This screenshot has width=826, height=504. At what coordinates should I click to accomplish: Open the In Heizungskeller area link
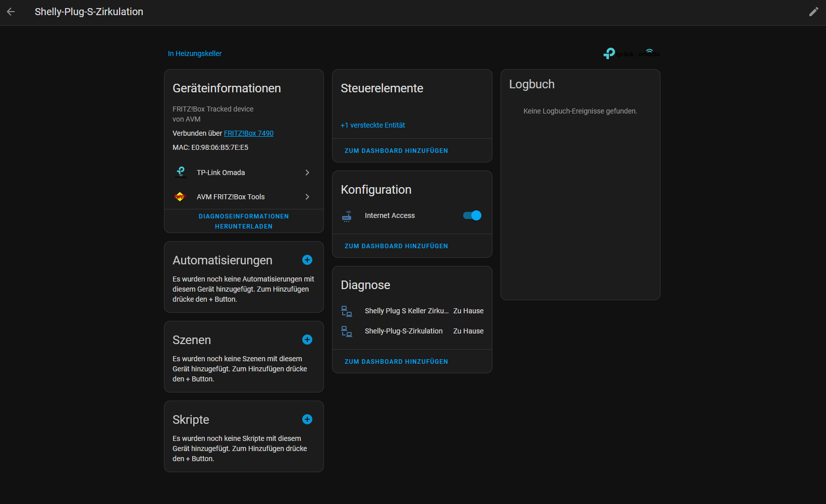195,53
